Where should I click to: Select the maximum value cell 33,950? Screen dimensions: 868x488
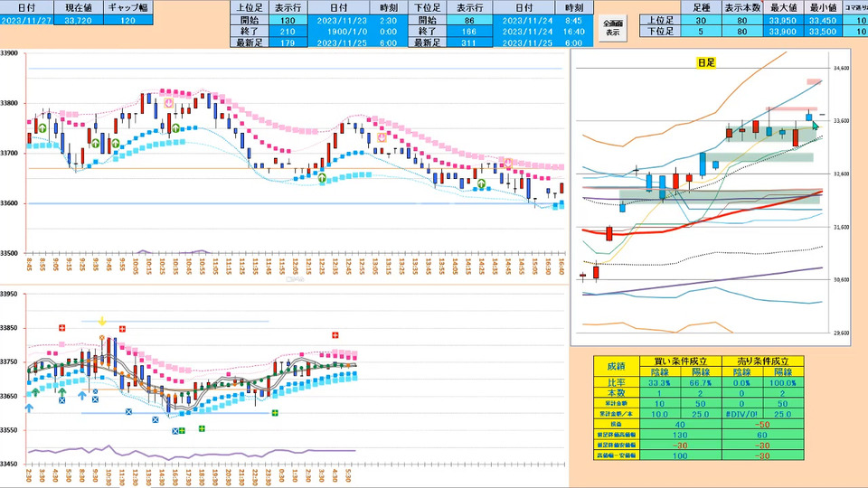click(783, 21)
